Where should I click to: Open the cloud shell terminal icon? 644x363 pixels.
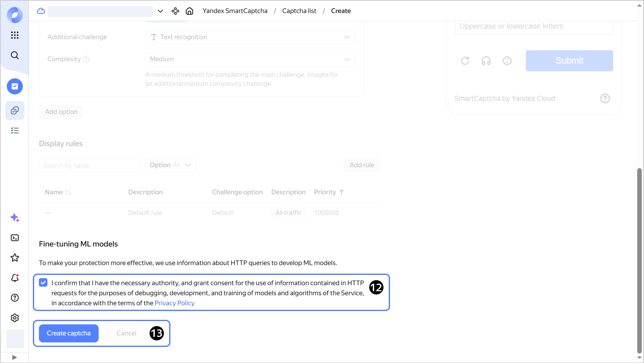click(15, 238)
